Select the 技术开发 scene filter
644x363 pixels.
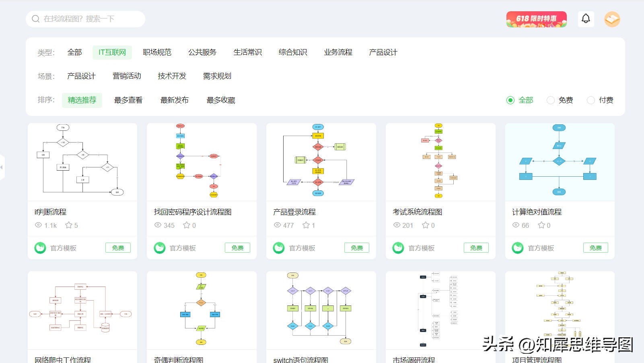172,76
